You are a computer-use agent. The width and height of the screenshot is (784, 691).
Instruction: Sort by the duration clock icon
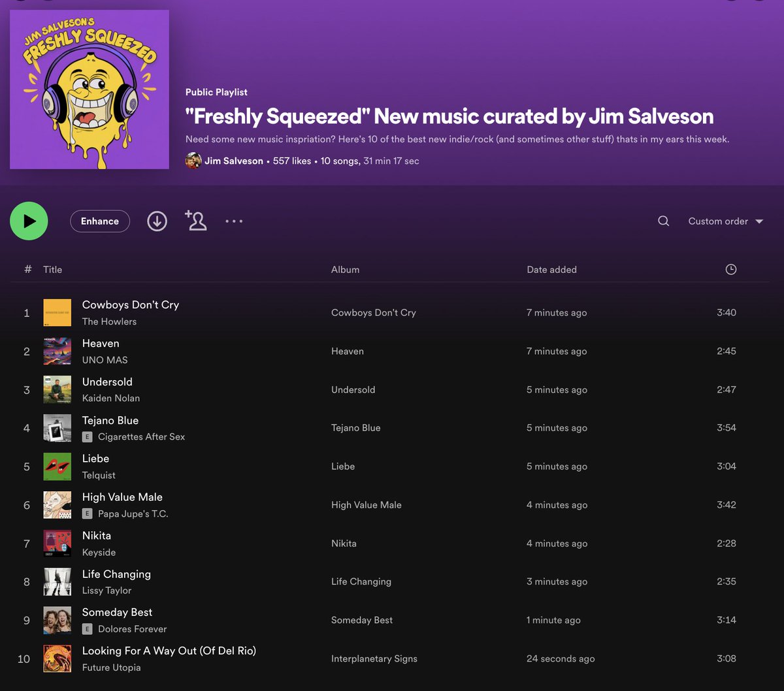pos(731,269)
